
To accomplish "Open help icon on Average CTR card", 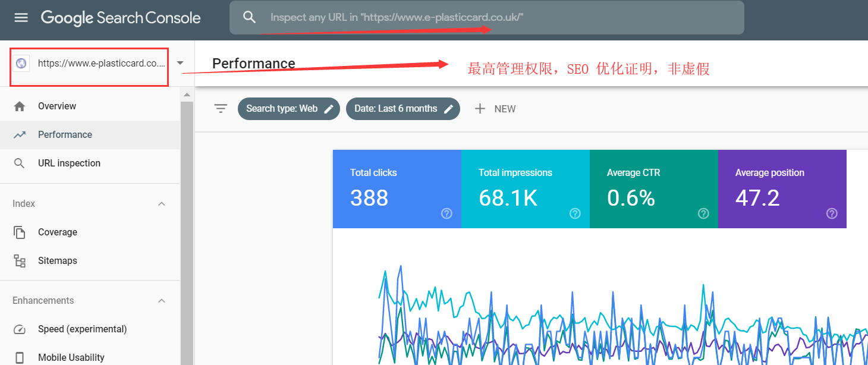I will pyautogui.click(x=703, y=213).
